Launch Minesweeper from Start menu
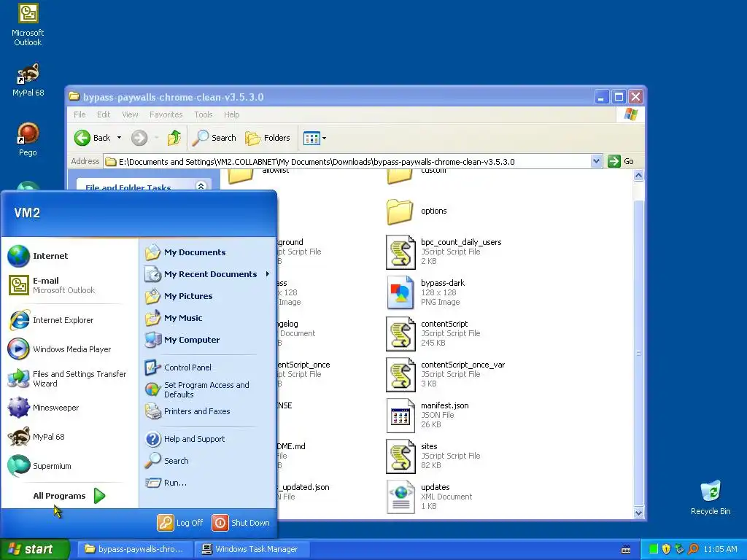Viewport: 747px width, 560px height. (43, 408)
